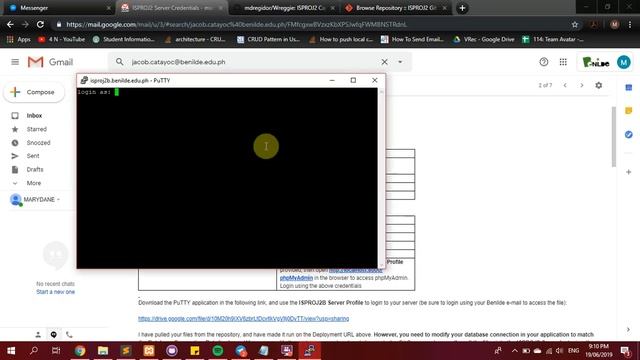Show search options dropdown arrow
Viewport: 640px width, 360px height.
[400, 62]
